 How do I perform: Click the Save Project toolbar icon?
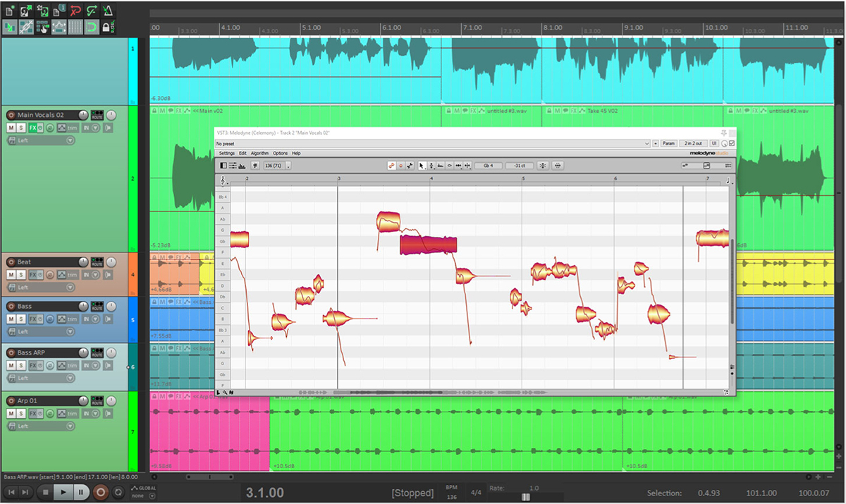click(42, 11)
